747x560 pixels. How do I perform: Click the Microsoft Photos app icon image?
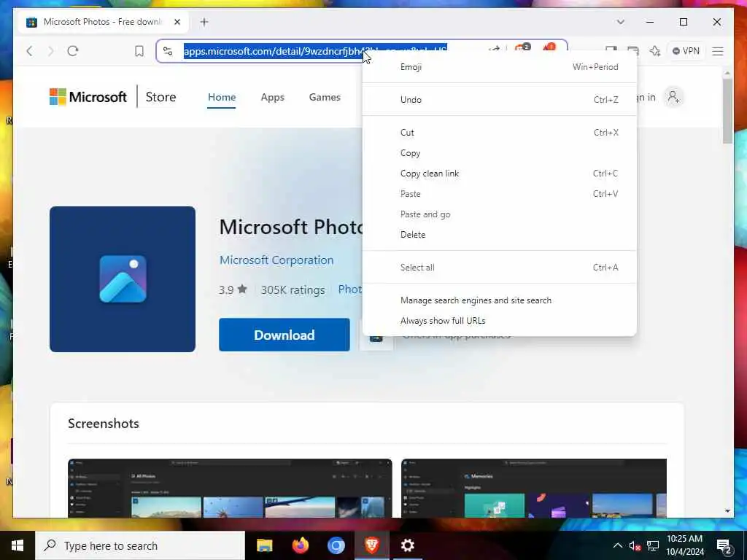tap(123, 279)
